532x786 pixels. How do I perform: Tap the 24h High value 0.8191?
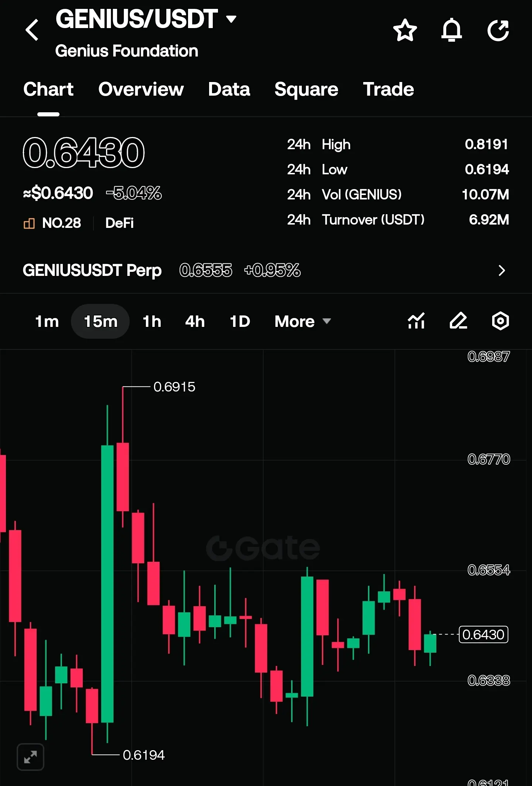(487, 144)
